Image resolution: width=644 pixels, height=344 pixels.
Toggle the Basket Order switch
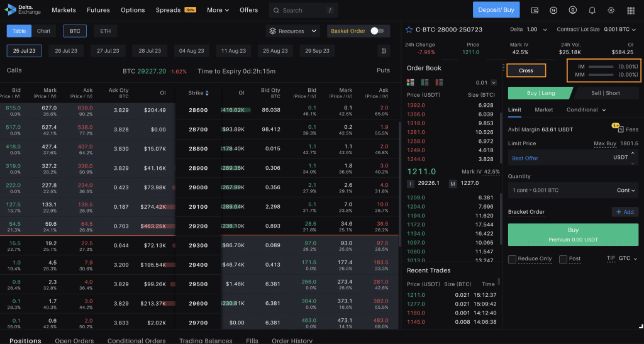[x=377, y=31]
